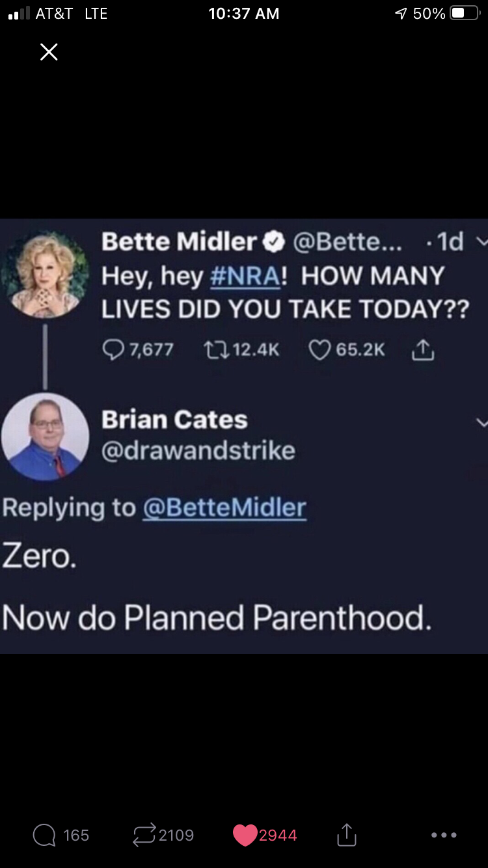Unlike the tweet with 2944 likes
This screenshot has height=868, width=488.
(x=245, y=835)
